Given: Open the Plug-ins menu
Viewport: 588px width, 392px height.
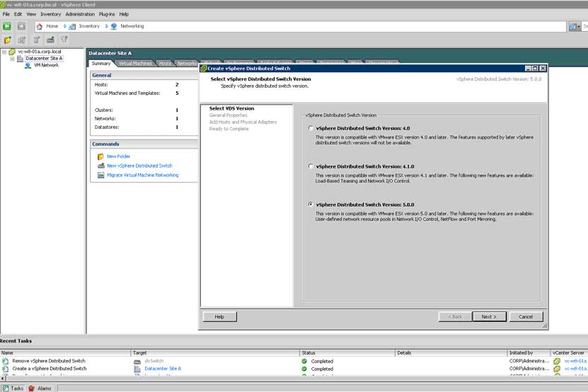Looking at the screenshot, I should click(107, 14).
